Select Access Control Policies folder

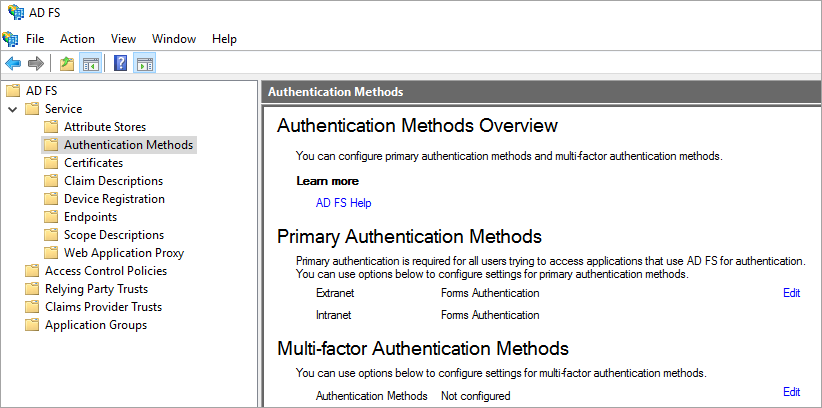point(105,271)
